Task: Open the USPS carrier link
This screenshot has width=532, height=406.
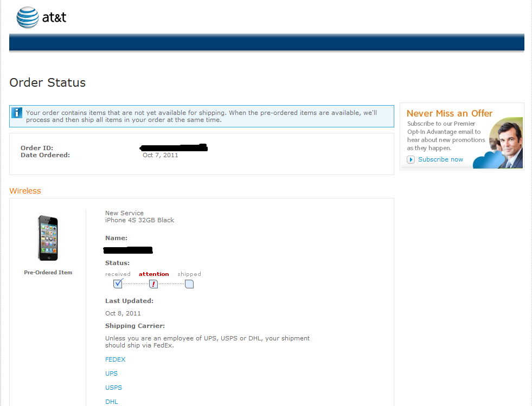Action: [113, 388]
